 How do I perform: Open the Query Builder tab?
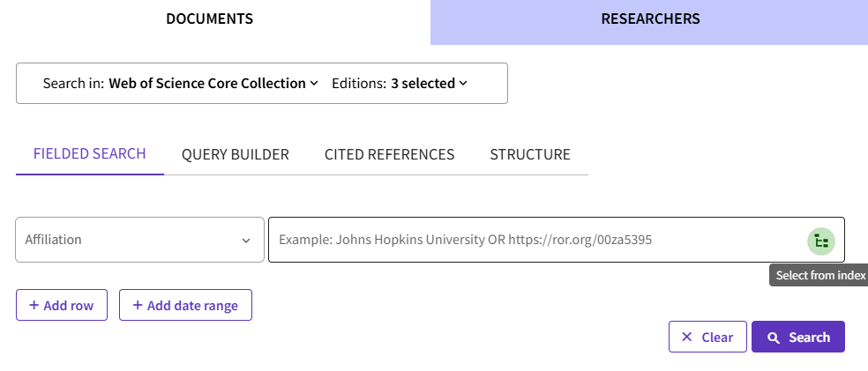pyautogui.click(x=235, y=154)
